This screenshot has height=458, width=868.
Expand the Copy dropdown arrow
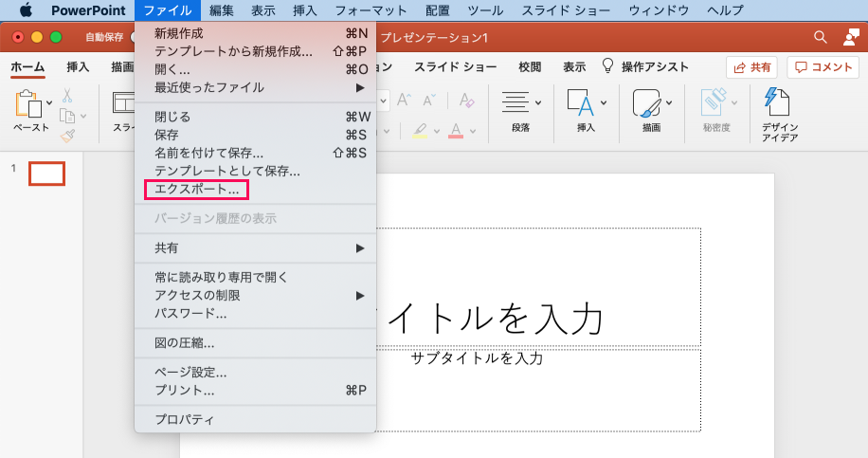click(83, 117)
